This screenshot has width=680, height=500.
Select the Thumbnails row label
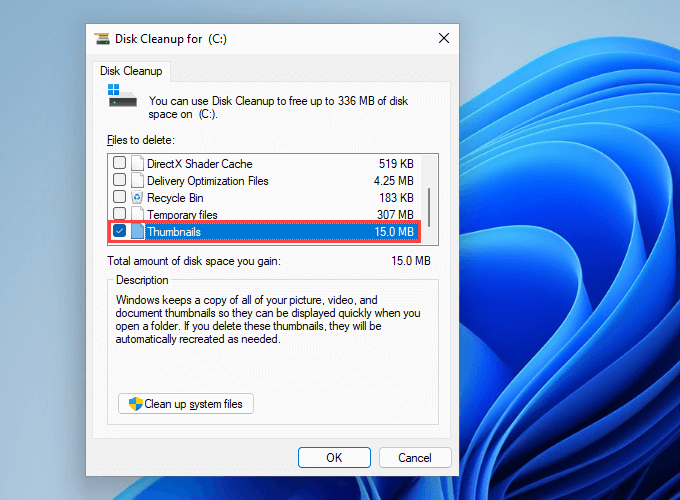pyautogui.click(x=174, y=232)
